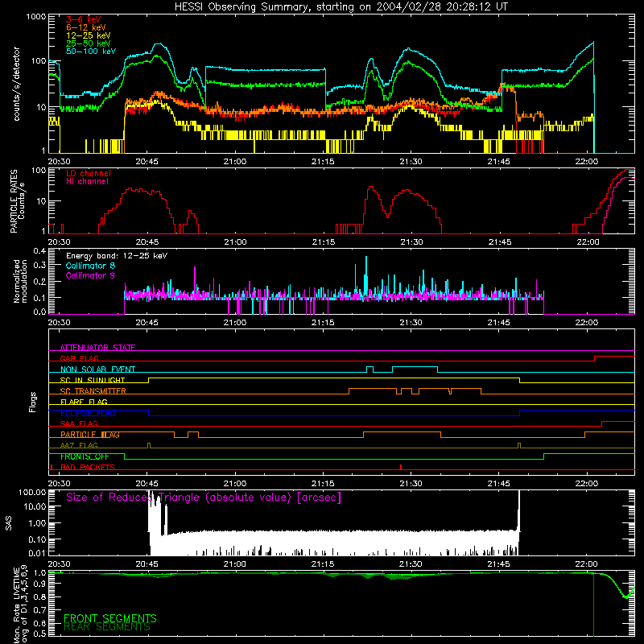644x644 pixels.
Task: Click the "counts/s/detector" y-axis label
Action: (16, 84)
